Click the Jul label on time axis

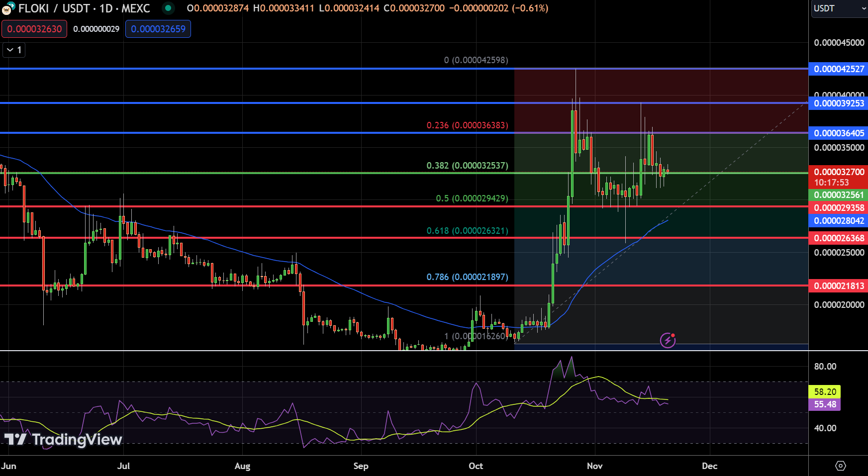coord(123,466)
